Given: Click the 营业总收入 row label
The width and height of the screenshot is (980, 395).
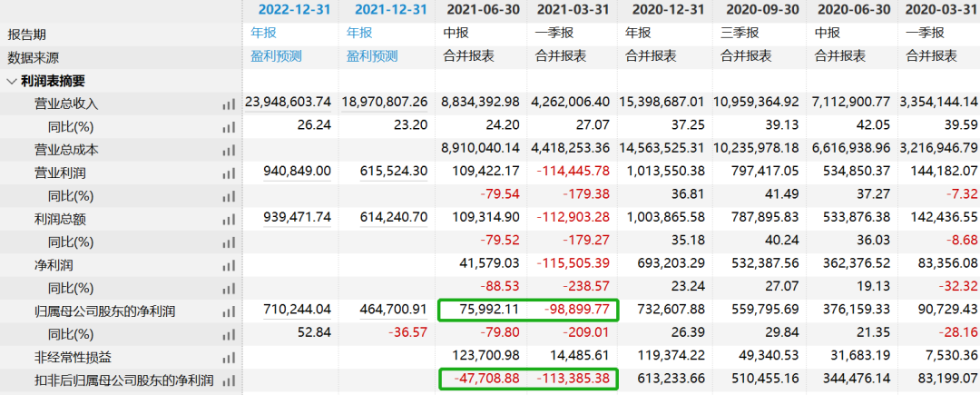Looking at the screenshot, I should pyautogui.click(x=66, y=104).
